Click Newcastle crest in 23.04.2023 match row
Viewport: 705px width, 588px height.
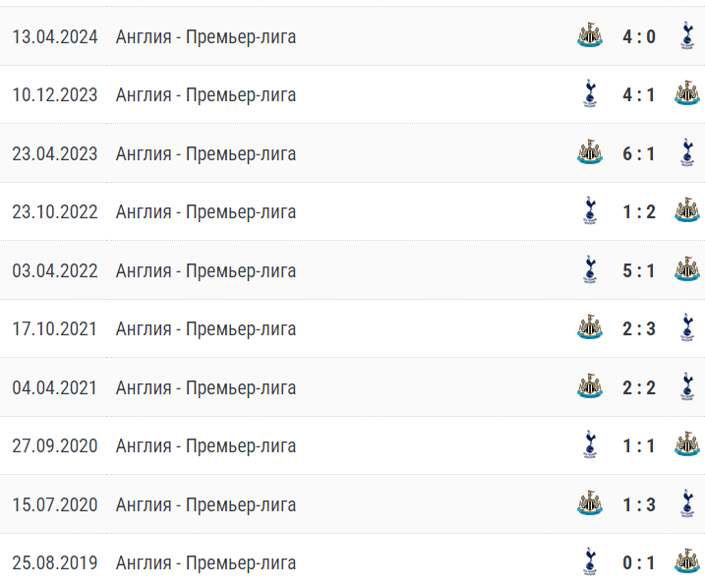589,152
